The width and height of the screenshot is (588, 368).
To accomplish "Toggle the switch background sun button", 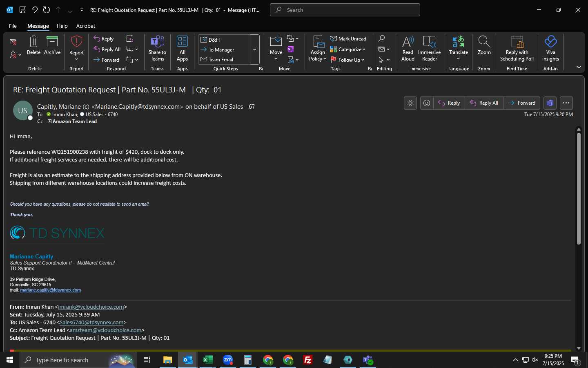I will click(410, 103).
